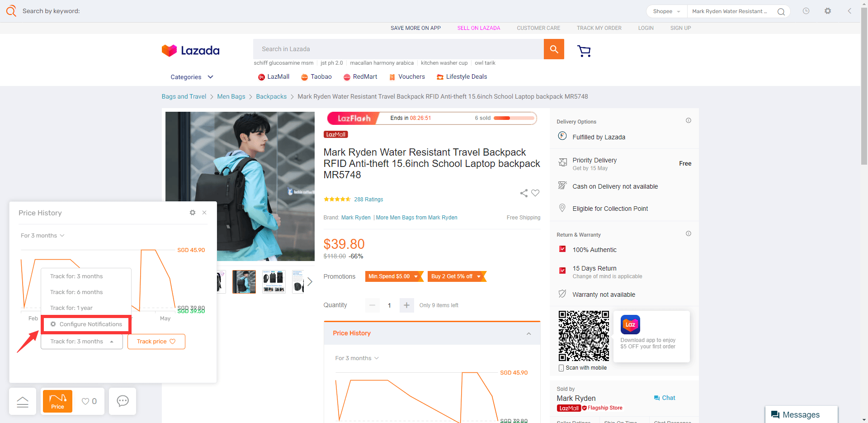The image size is (868, 423).
Task: Chat with Mark Ryden seller
Action: [665, 398]
